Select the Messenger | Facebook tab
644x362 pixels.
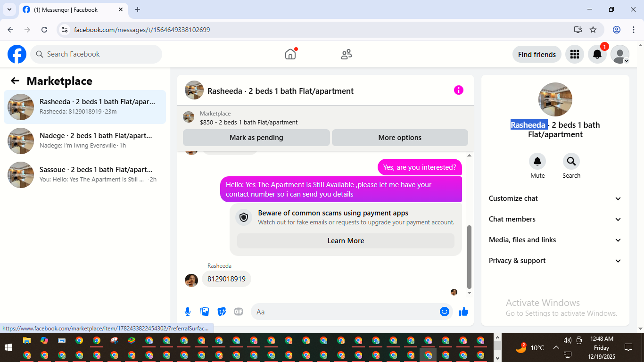tap(73, 9)
